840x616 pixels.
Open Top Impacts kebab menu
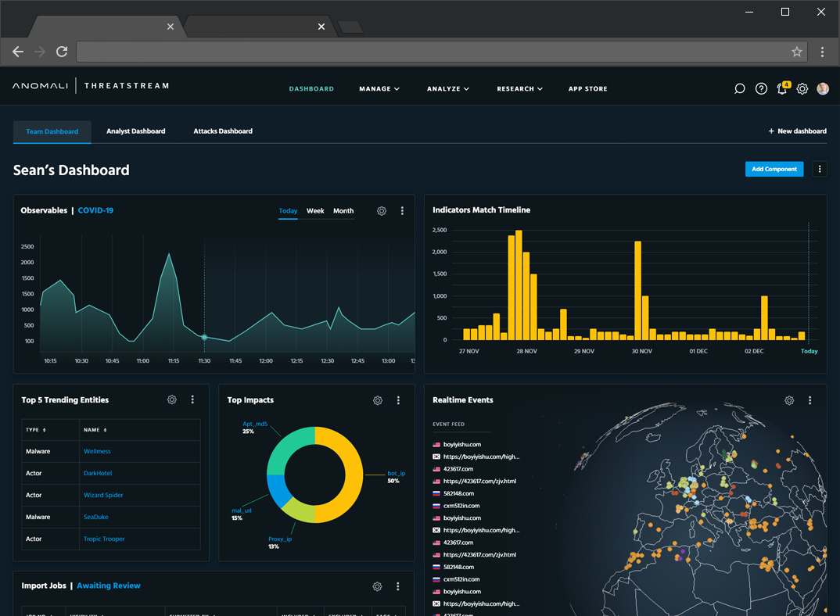click(398, 400)
